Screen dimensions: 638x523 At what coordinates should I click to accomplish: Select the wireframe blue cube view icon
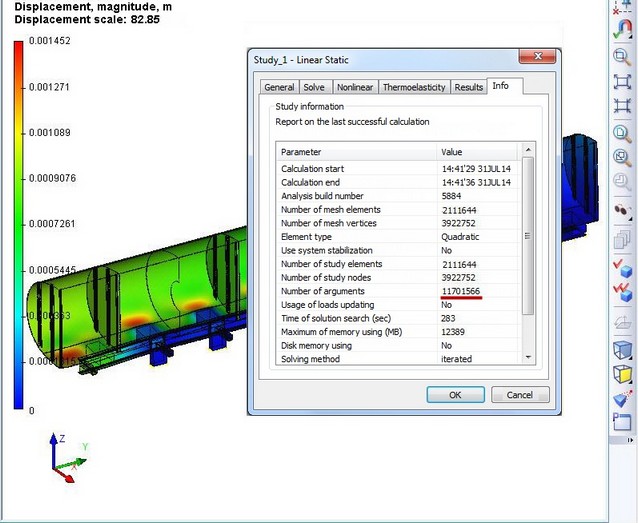(622, 349)
